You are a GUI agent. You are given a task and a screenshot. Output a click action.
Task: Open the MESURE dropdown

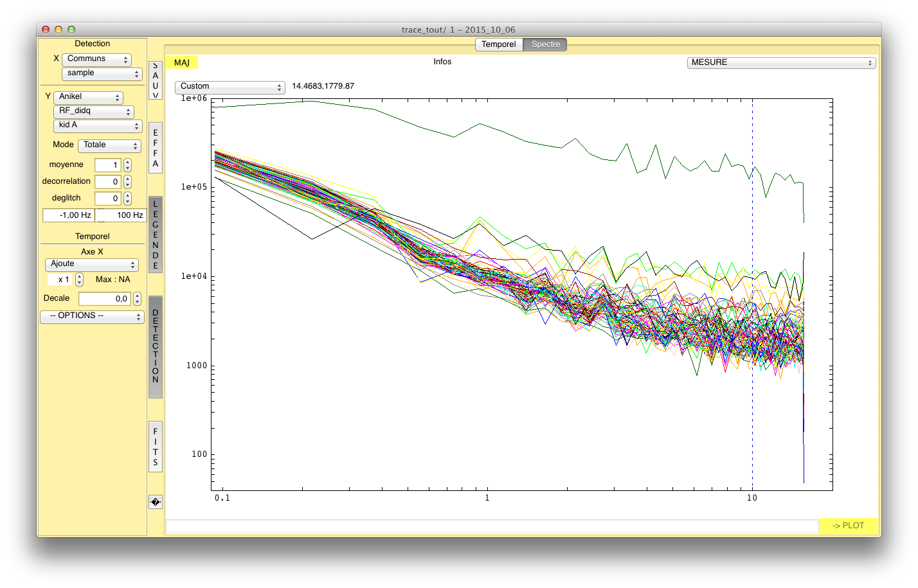[781, 62]
